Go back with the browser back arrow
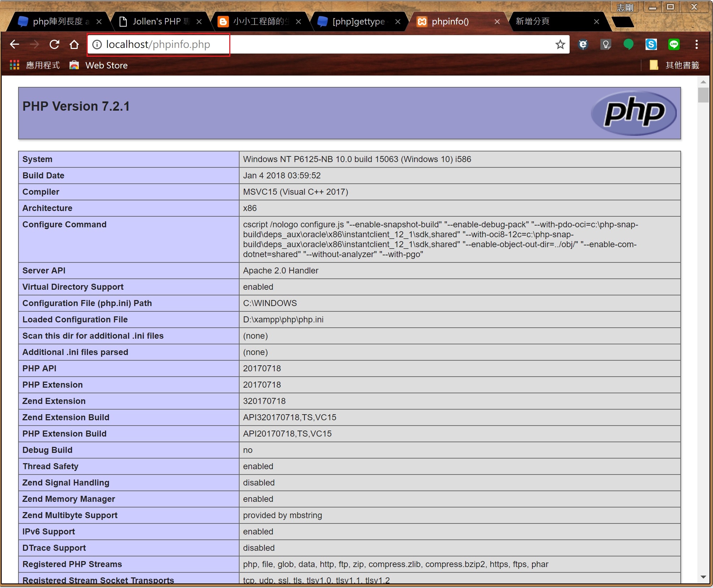 point(15,44)
